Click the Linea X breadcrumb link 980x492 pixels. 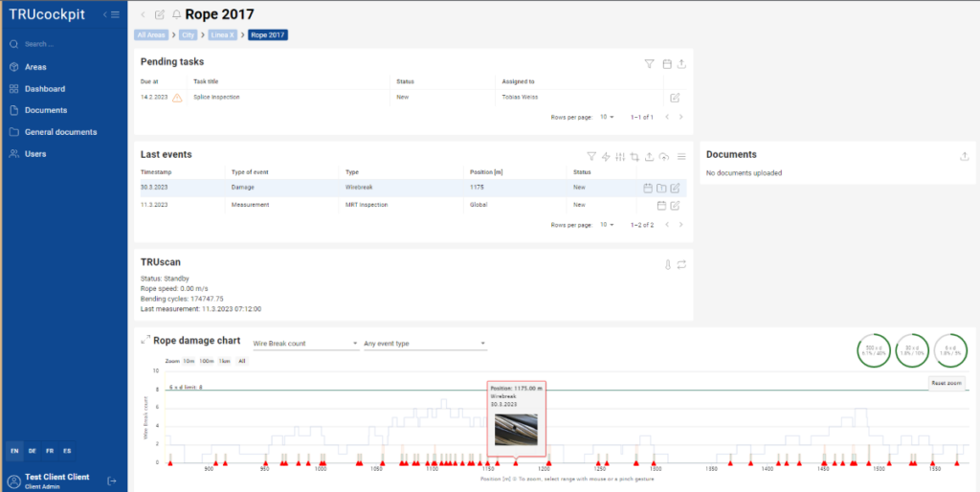coord(222,35)
